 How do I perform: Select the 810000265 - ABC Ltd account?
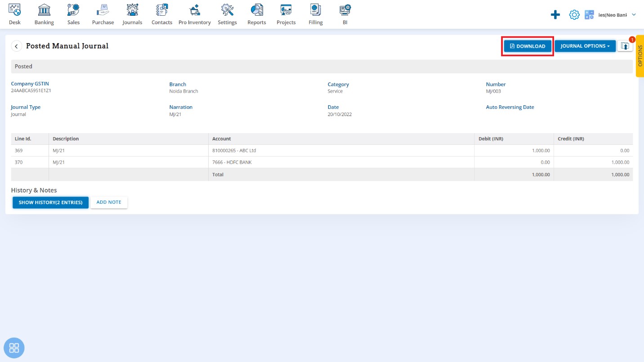point(234,151)
